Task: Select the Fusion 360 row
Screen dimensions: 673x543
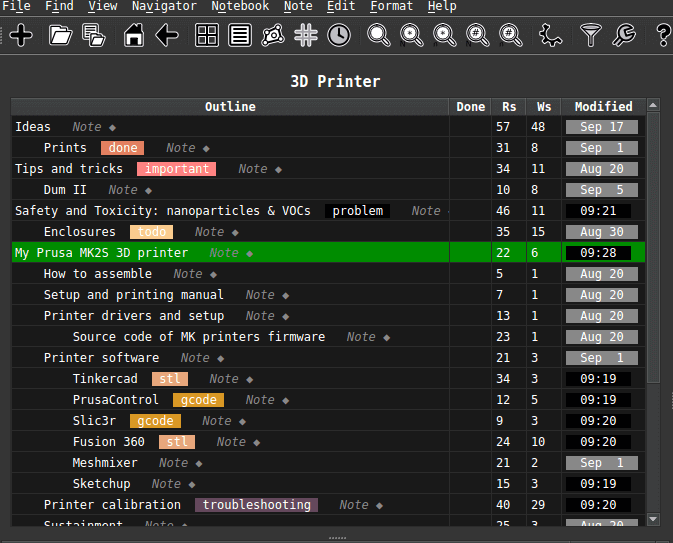Action: pos(328,442)
